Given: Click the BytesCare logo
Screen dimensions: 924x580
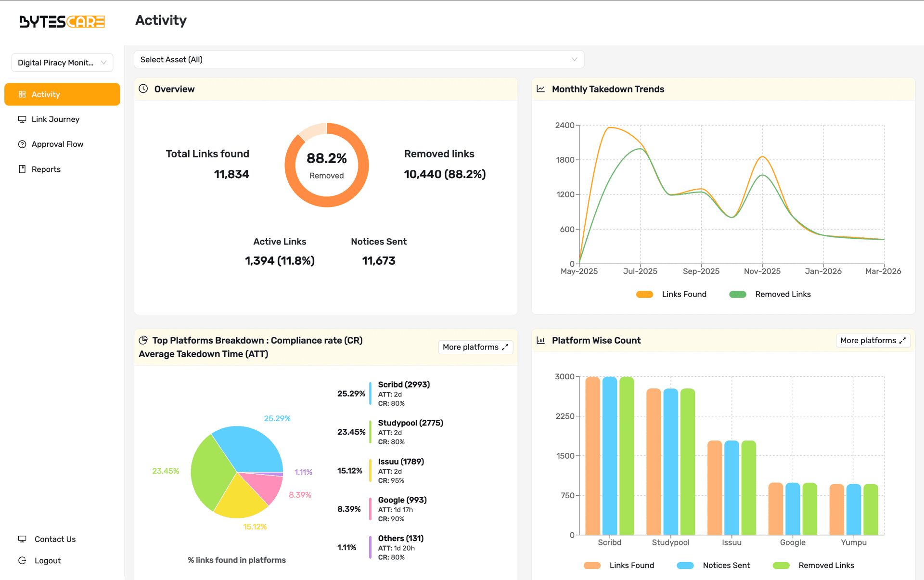Looking at the screenshot, I should pyautogui.click(x=61, y=21).
